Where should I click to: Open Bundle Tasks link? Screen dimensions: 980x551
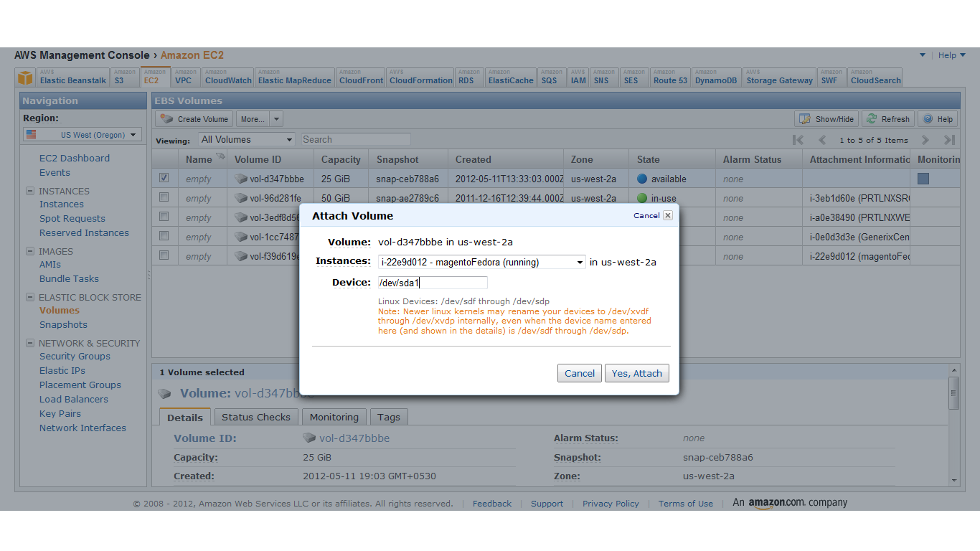click(69, 279)
